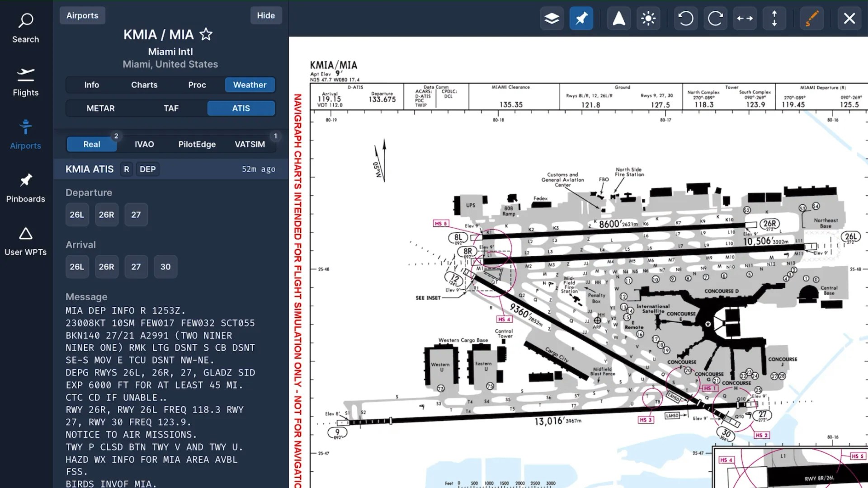This screenshot has width=868, height=488.
Task: Switch to the Charts tab
Action: click(x=144, y=85)
